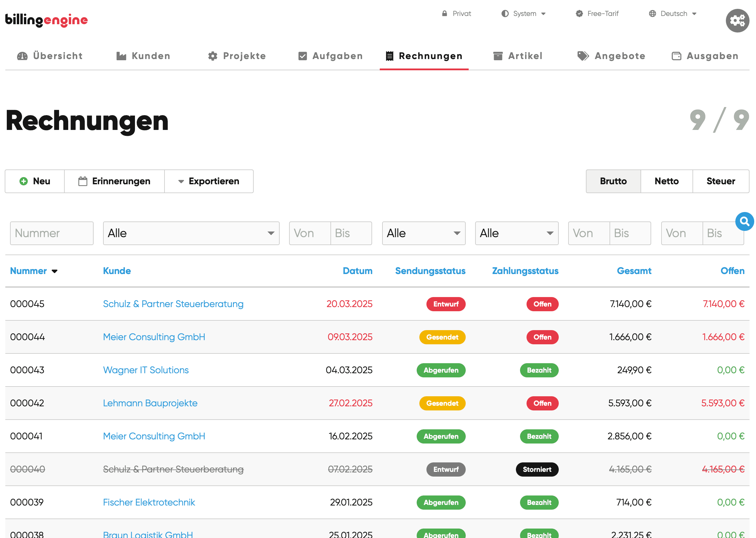Switch amounts view to Steuer
The image size is (756, 538).
(x=720, y=181)
